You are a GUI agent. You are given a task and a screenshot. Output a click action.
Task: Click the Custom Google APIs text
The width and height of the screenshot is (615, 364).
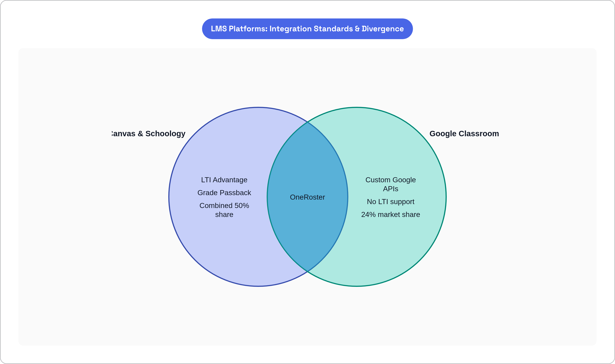tap(390, 184)
